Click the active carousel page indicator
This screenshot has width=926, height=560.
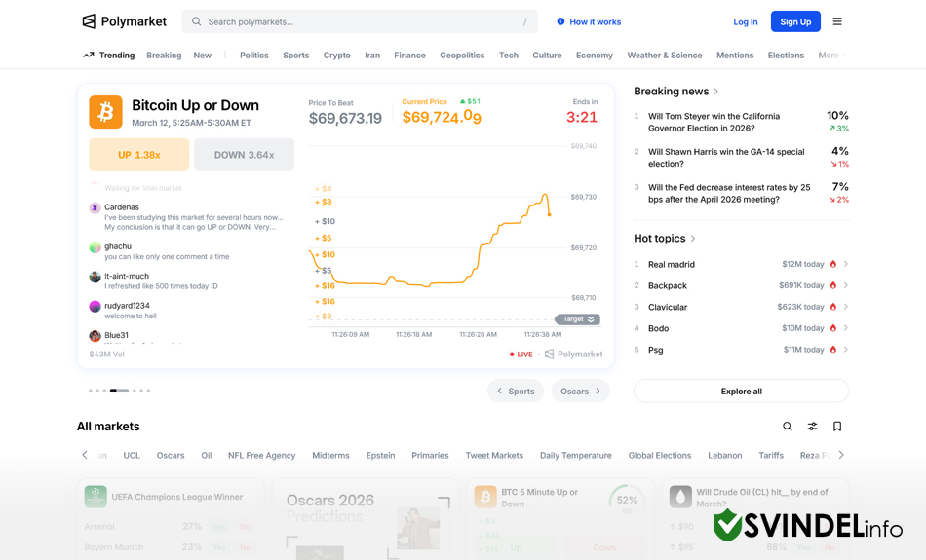click(119, 391)
